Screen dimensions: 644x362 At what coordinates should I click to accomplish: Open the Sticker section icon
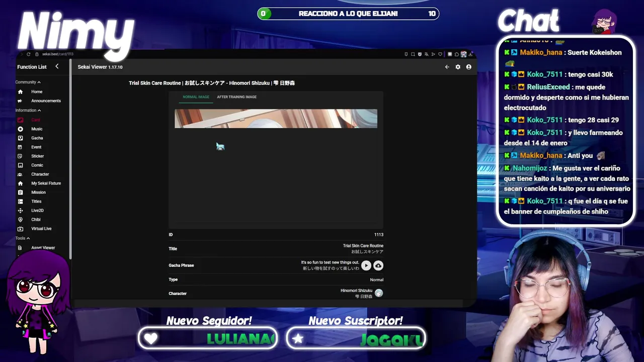pyautogui.click(x=20, y=156)
